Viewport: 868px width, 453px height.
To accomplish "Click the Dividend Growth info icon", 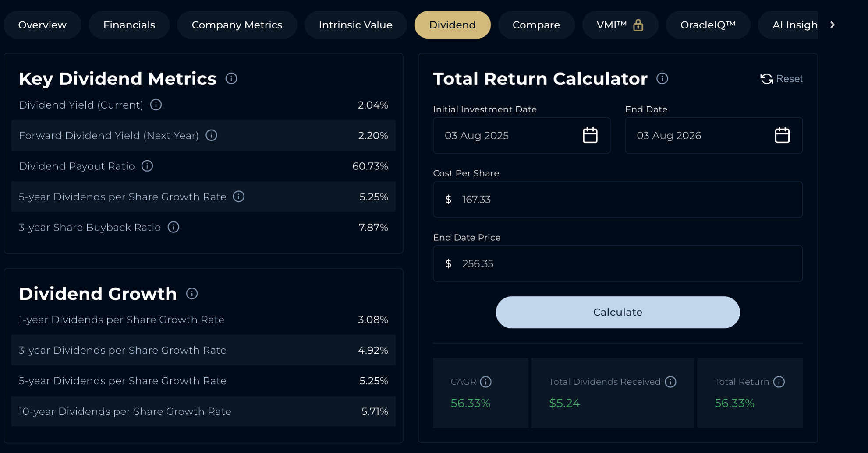I will [x=192, y=293].
